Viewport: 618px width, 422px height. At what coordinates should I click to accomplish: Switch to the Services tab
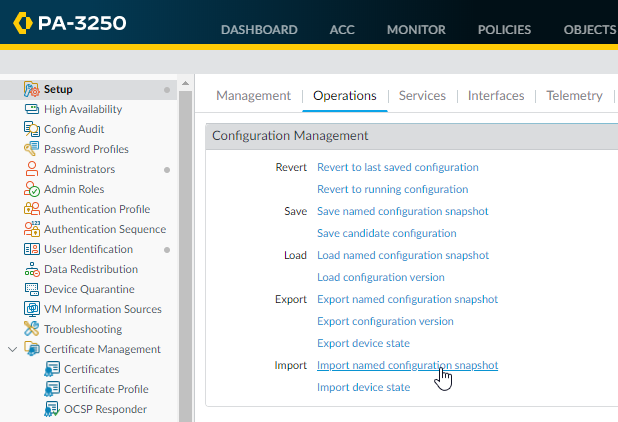[422, 96]
